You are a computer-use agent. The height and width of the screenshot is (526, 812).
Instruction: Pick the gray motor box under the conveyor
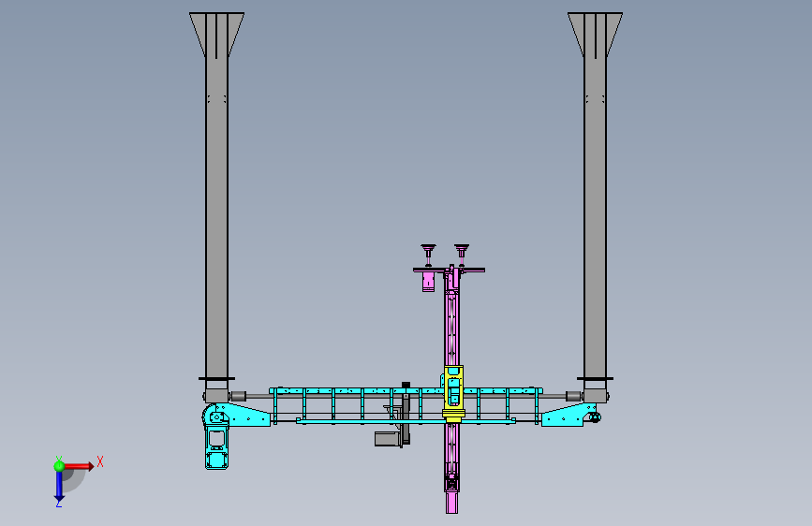click(388, 439)
